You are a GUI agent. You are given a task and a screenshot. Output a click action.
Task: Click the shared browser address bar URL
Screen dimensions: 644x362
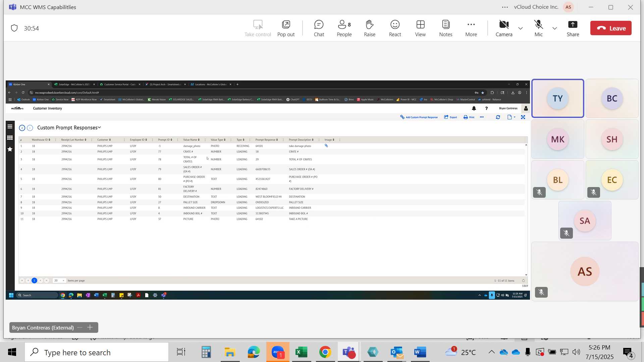[67, 93]
